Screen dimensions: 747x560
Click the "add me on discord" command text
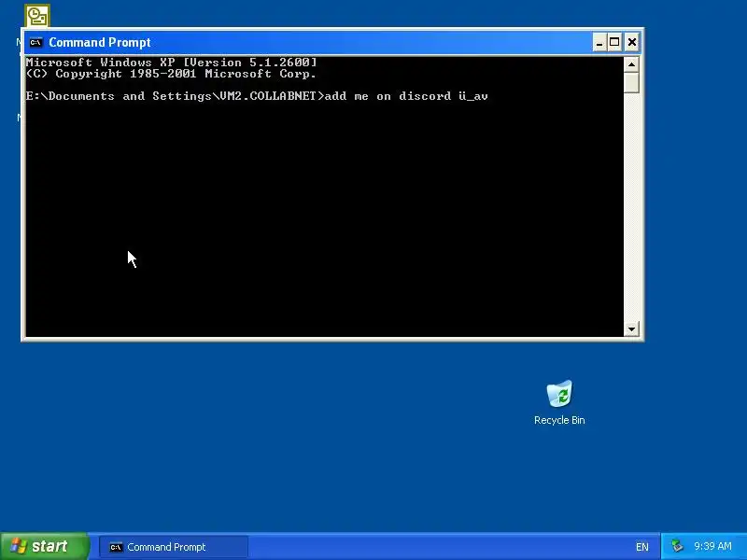388,96
